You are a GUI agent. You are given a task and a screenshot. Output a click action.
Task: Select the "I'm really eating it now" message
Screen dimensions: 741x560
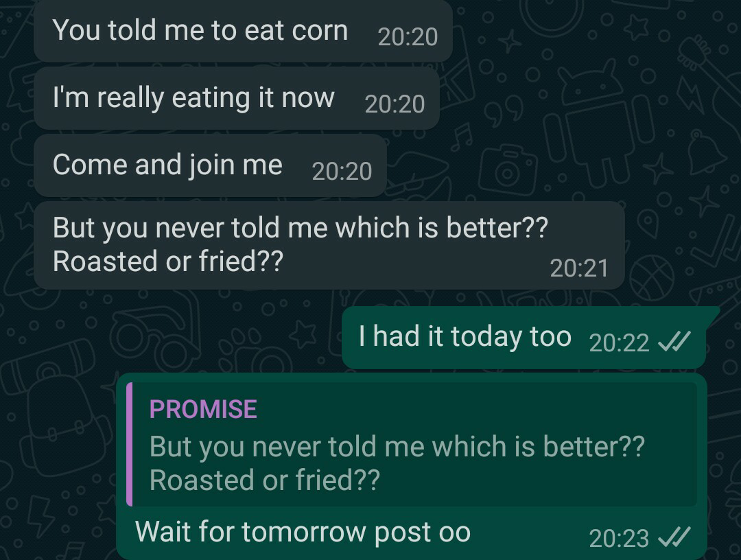[193, 98]
